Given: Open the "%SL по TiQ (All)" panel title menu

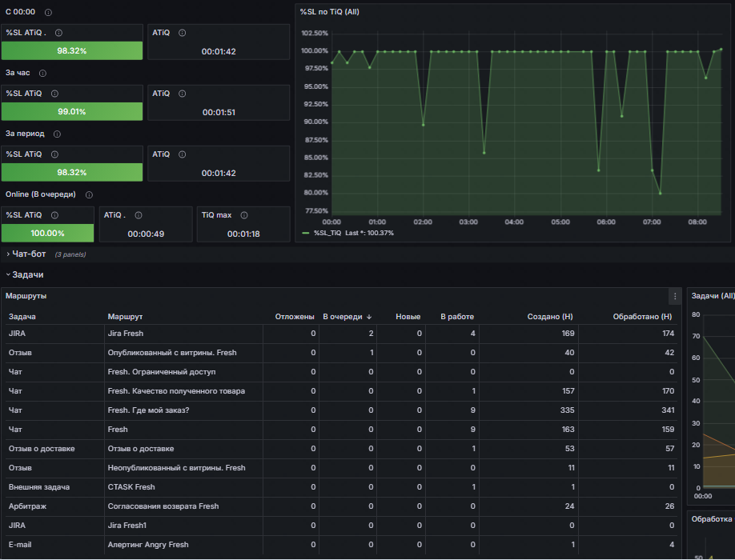Looking at the screenshot, I should coord(329,12).
